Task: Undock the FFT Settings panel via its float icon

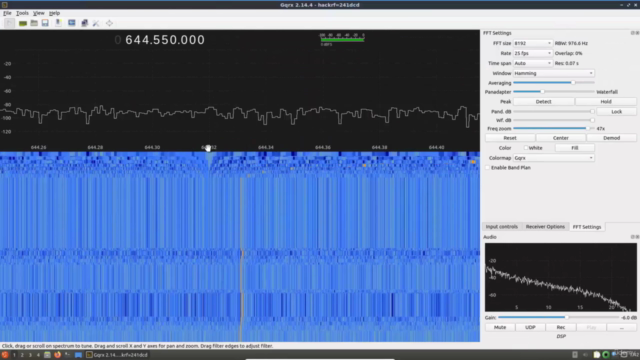Action: coord(633,33)
